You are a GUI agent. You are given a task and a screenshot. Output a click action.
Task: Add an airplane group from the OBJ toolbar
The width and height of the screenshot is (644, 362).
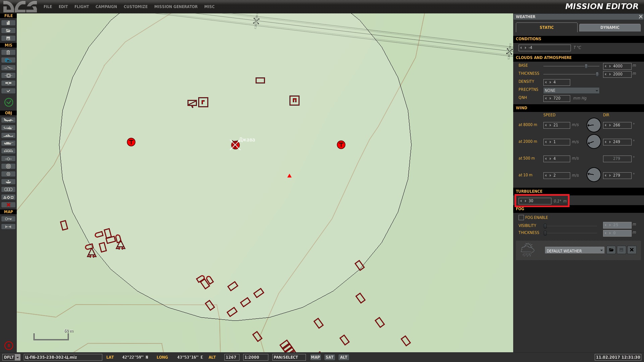[8, 120]
